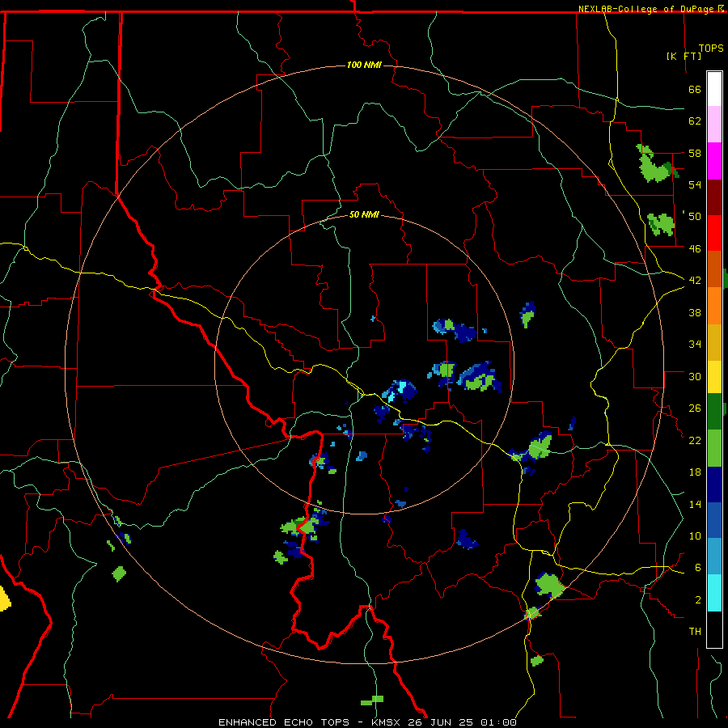The image size is (728, 728).
Task: Select the dark red legend swatch
Action: pyautogui.click(x=714, y=197)
